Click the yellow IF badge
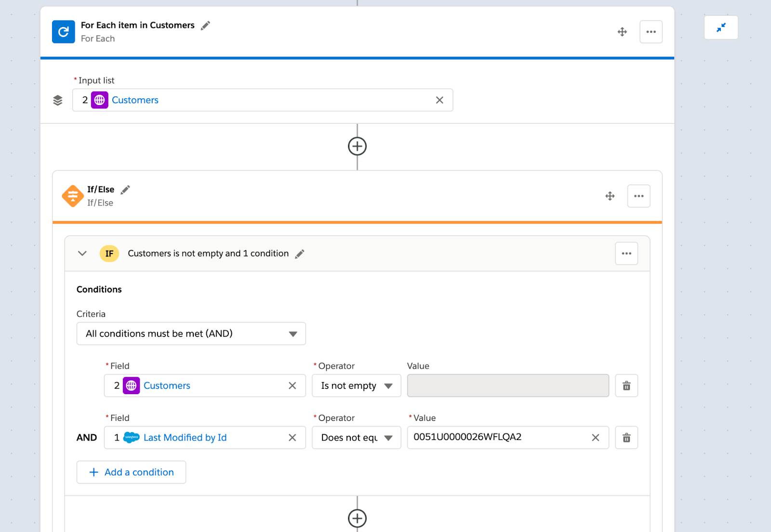 109,253
